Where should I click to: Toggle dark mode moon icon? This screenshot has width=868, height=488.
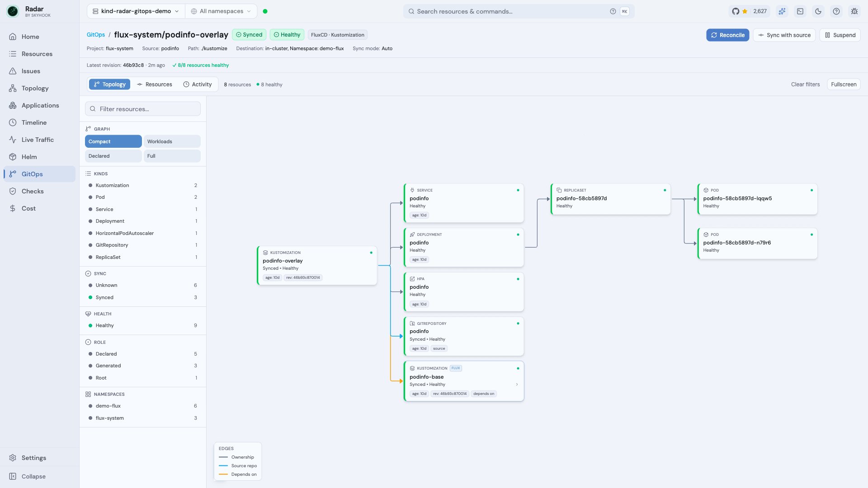tap(818, 11)
